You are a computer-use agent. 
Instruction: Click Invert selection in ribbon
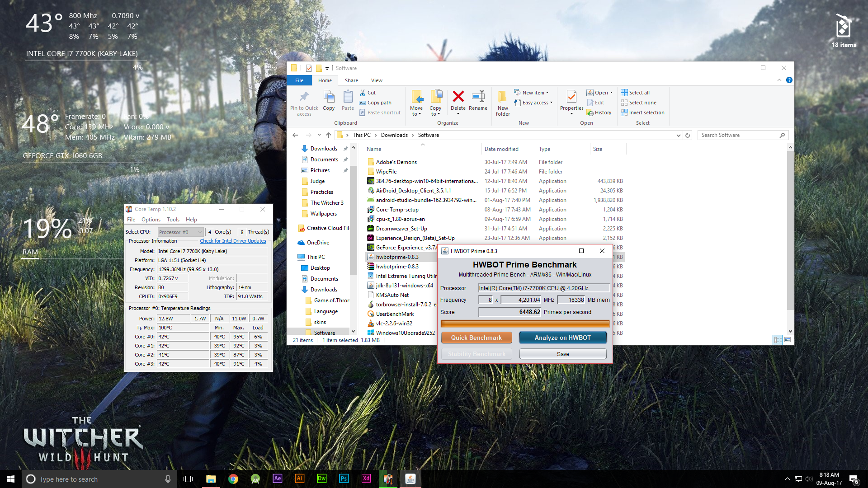[x=642, y=113]
